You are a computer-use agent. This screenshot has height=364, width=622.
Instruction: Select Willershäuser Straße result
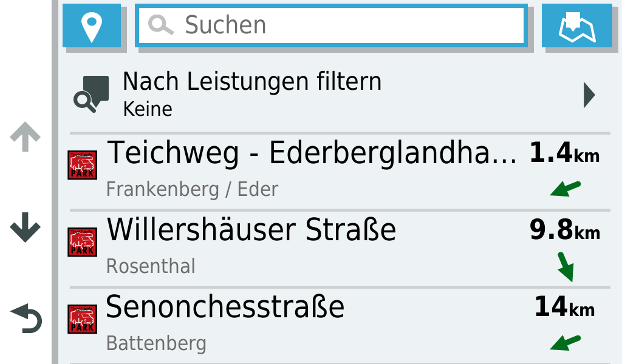pos(251,231)
